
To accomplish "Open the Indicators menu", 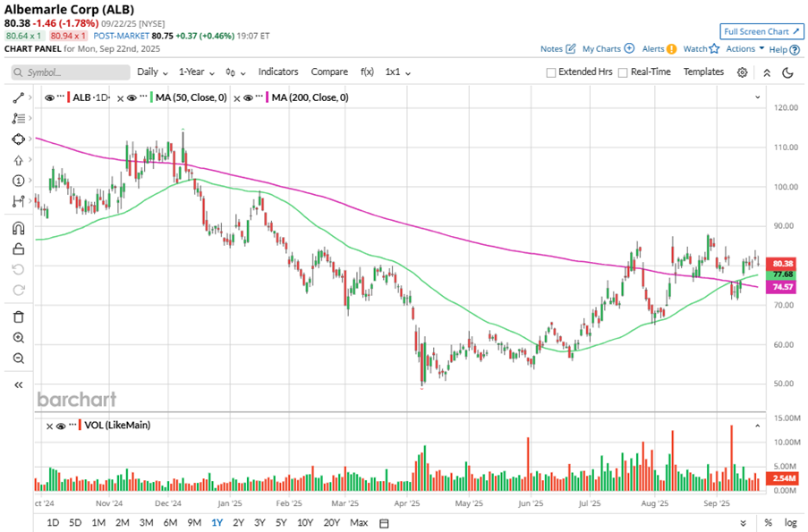I will pos(278,72).
